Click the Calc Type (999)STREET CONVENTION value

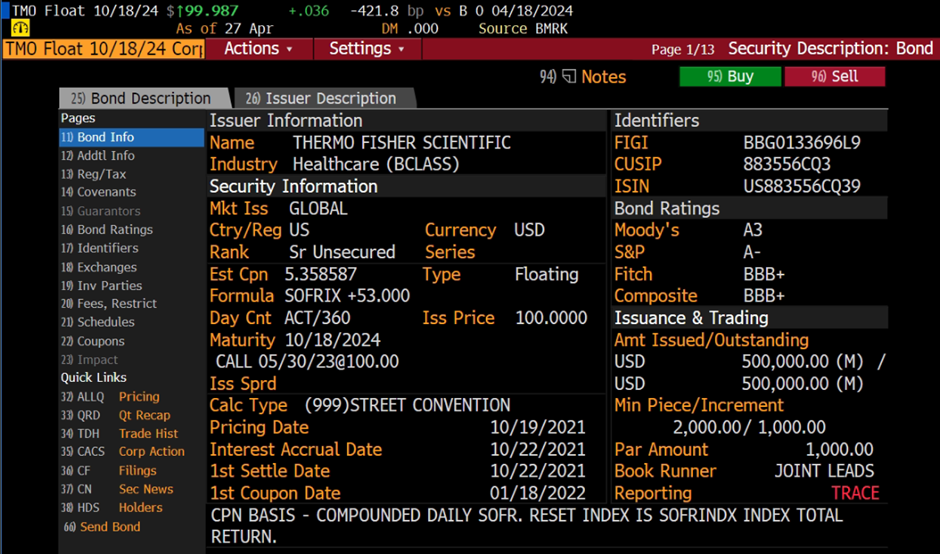pos(407,405)
